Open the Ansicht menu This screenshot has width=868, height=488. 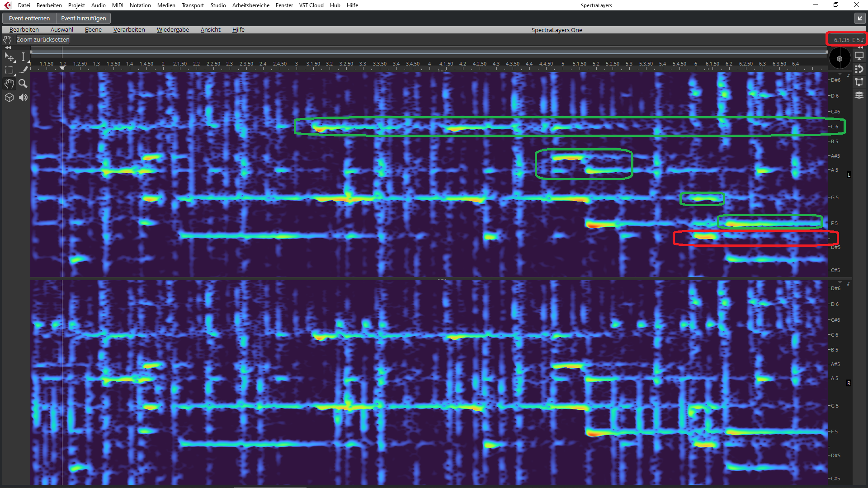(x=211, y=30)
